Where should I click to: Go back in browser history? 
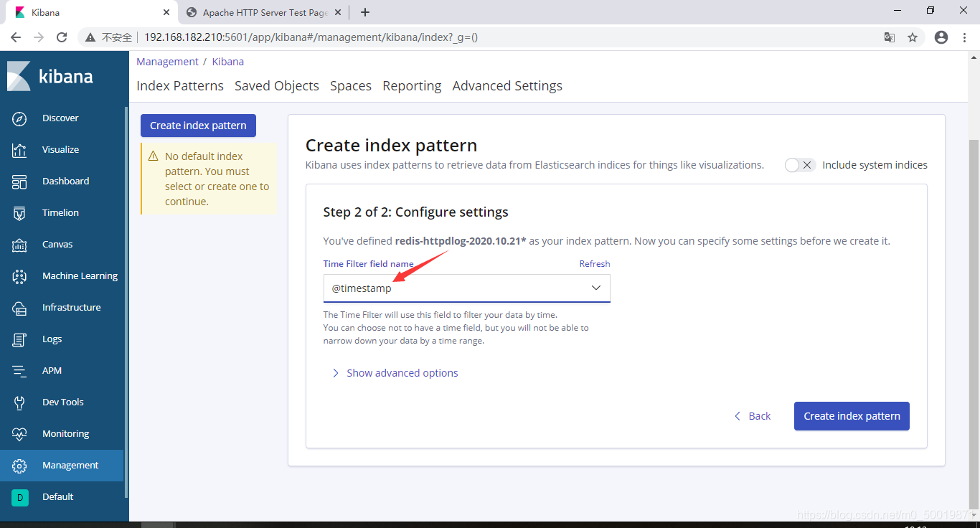tap(16, 37)
